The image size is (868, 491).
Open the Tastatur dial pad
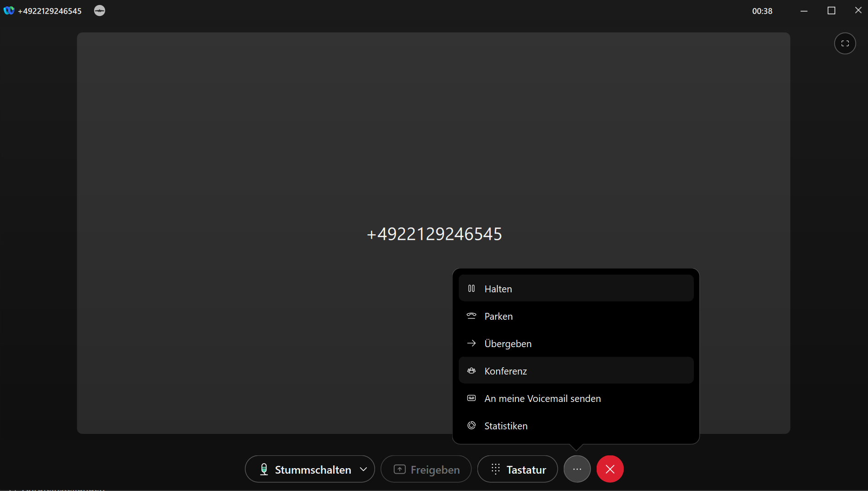(x=518, y=469)
